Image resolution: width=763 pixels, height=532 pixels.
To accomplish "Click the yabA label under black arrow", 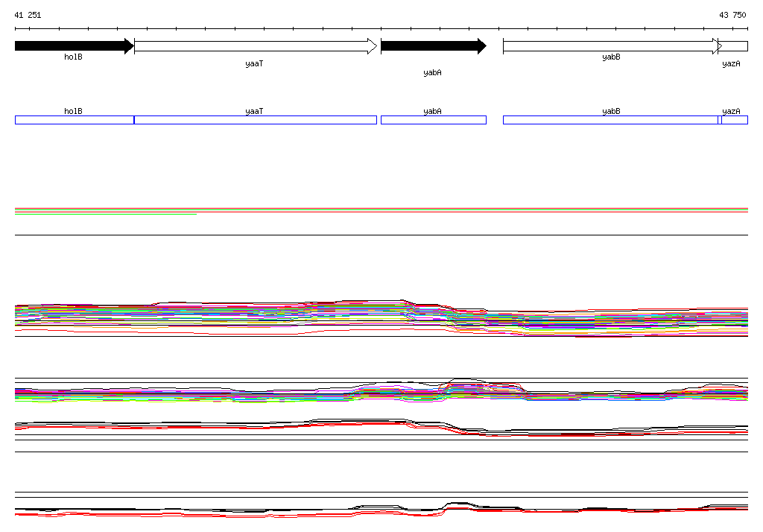I will (433, 72).
